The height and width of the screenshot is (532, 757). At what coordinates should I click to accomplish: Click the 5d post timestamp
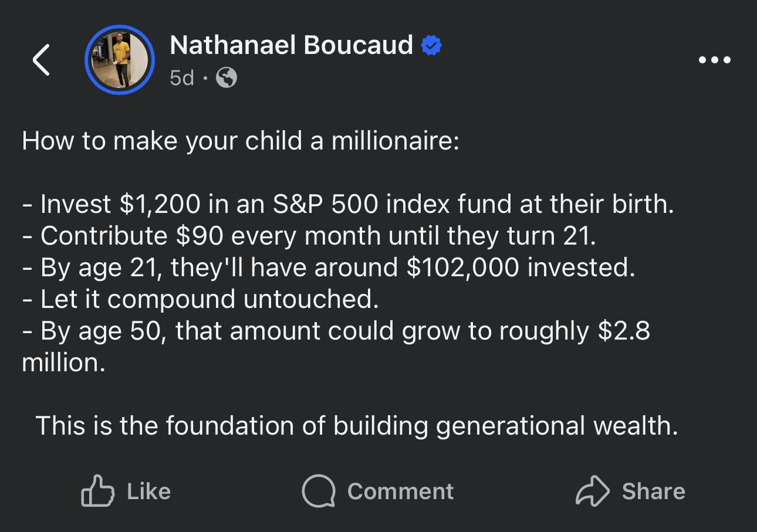click(181, 77)
